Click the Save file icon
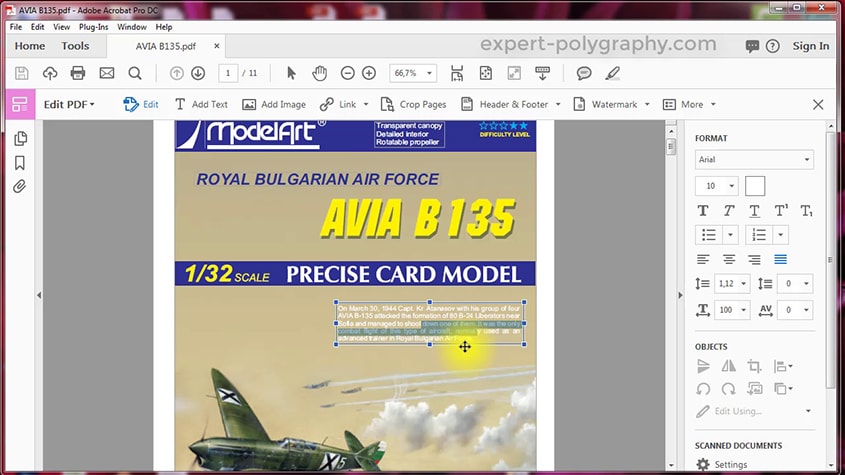Viewport: 845px width, 475px height. [x=22, y=73]
